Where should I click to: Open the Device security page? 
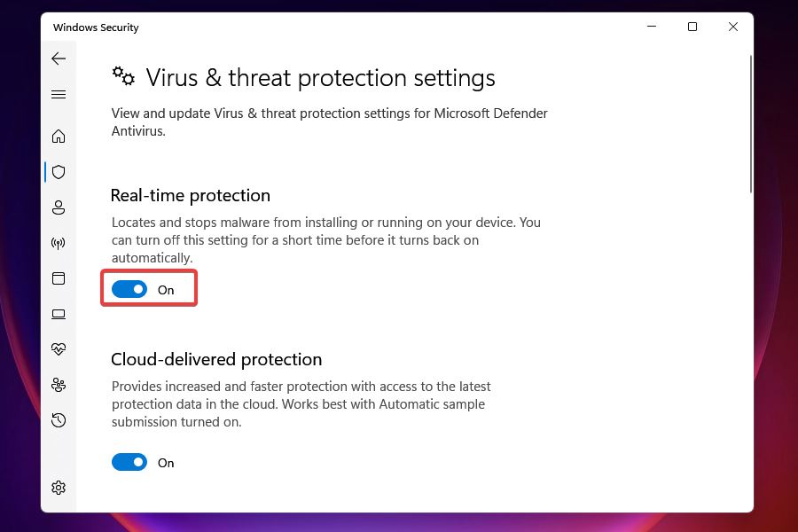(59, 314)
